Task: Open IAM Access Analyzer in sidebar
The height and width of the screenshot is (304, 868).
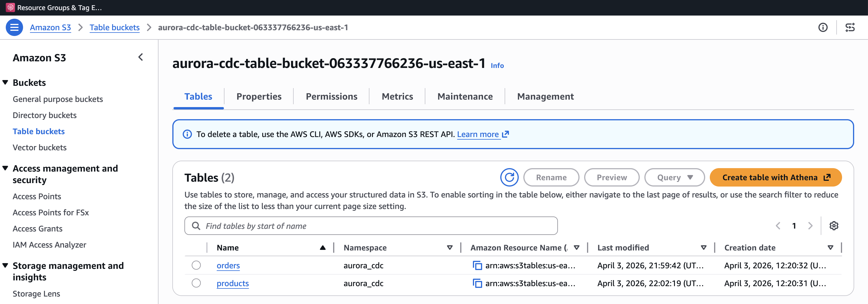Action: coord(49,245)
